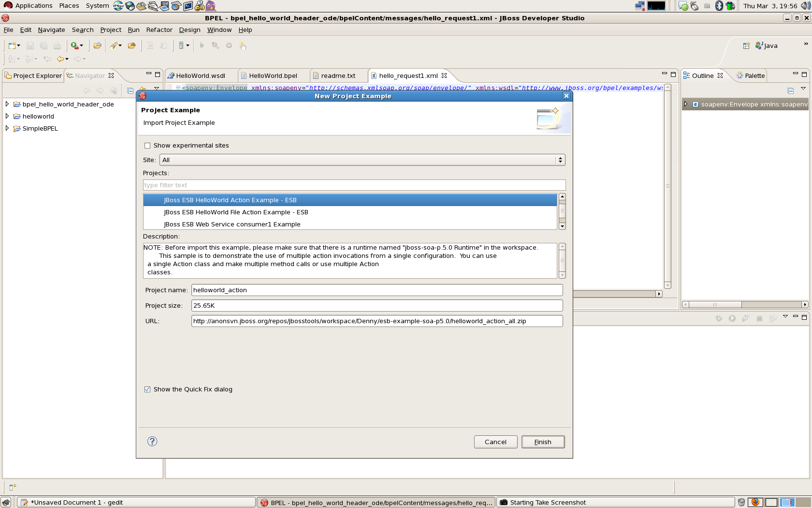Viewport: 812px width, 508px height.
Task: Toggle Show the Quick Fix dialog checkbox
Action: click(x=147, y=389)
